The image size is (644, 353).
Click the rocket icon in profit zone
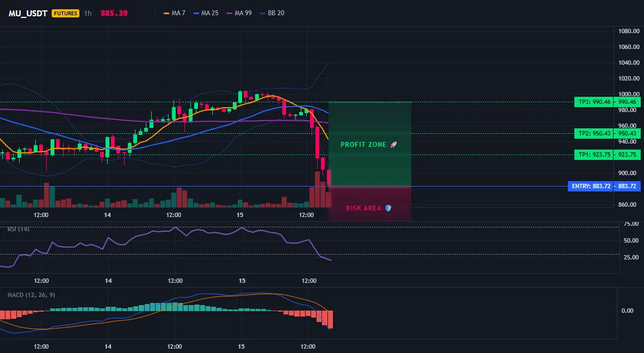click(393, 145)
